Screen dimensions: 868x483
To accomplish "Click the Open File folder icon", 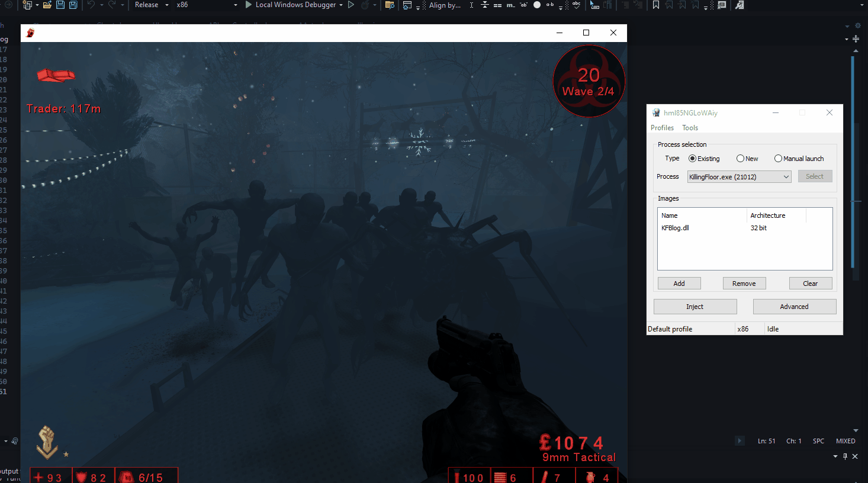I will 47,5.
